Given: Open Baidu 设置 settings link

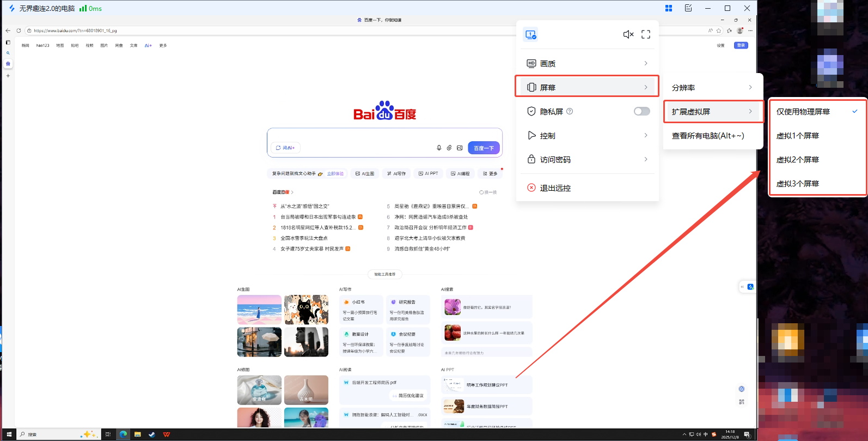Looking at the screenshot, I should tap(720, 46).
